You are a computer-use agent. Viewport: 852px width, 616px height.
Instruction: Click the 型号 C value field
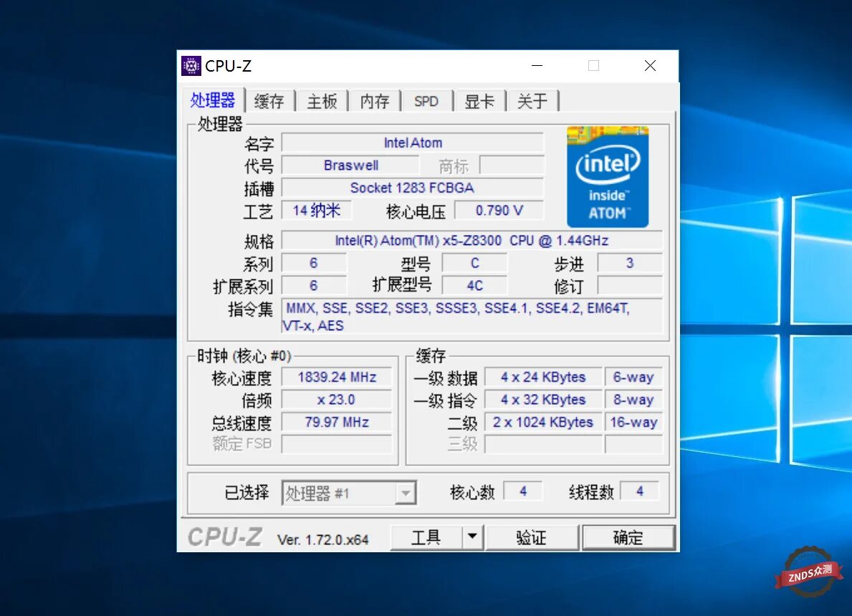(x=475, y=263)
